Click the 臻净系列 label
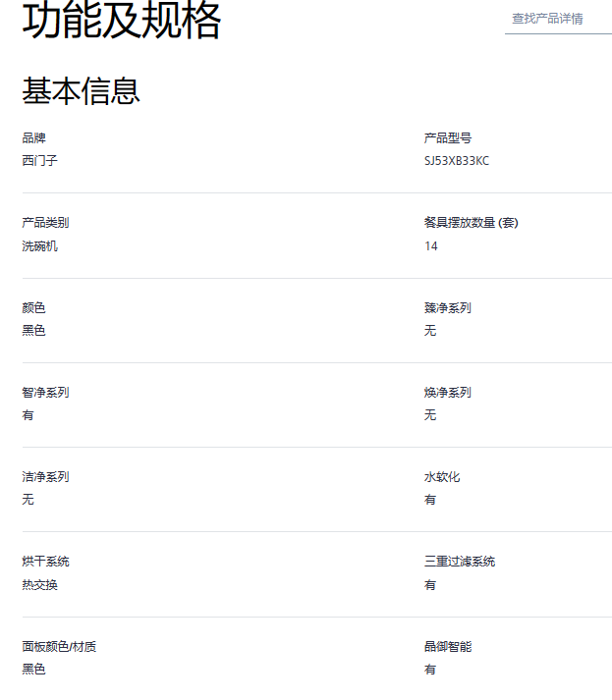 point(448,307)
